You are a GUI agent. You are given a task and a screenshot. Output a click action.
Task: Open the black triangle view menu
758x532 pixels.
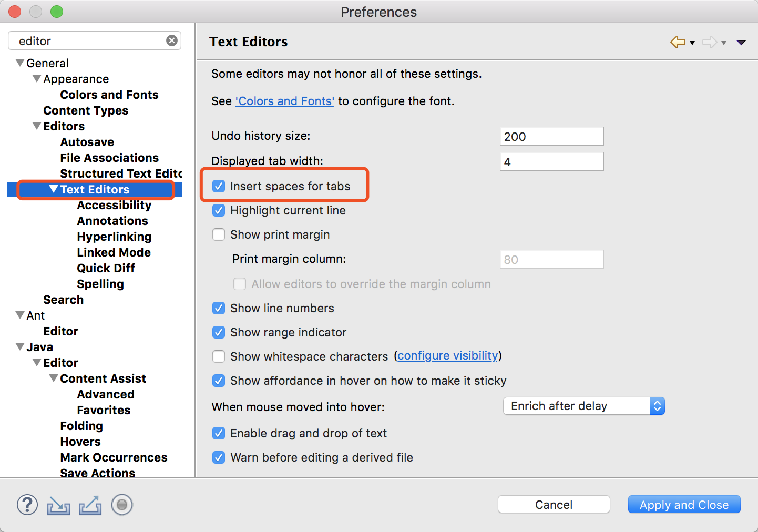click(741, 43)
